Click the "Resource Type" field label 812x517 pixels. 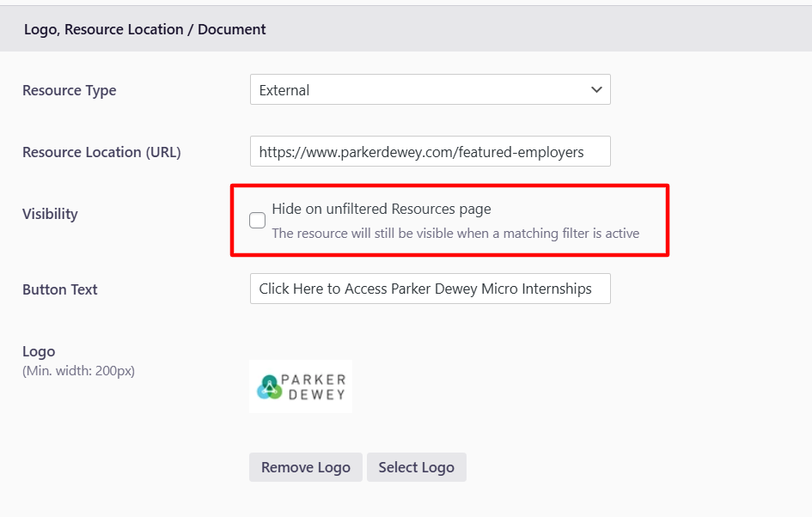pyautogui.click(x=69, y=90)
